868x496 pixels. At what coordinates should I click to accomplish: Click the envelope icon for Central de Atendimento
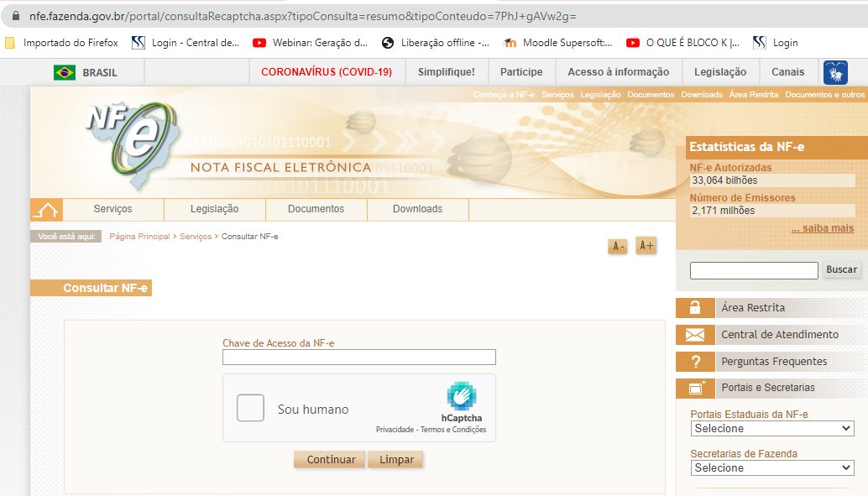(695, 335)
